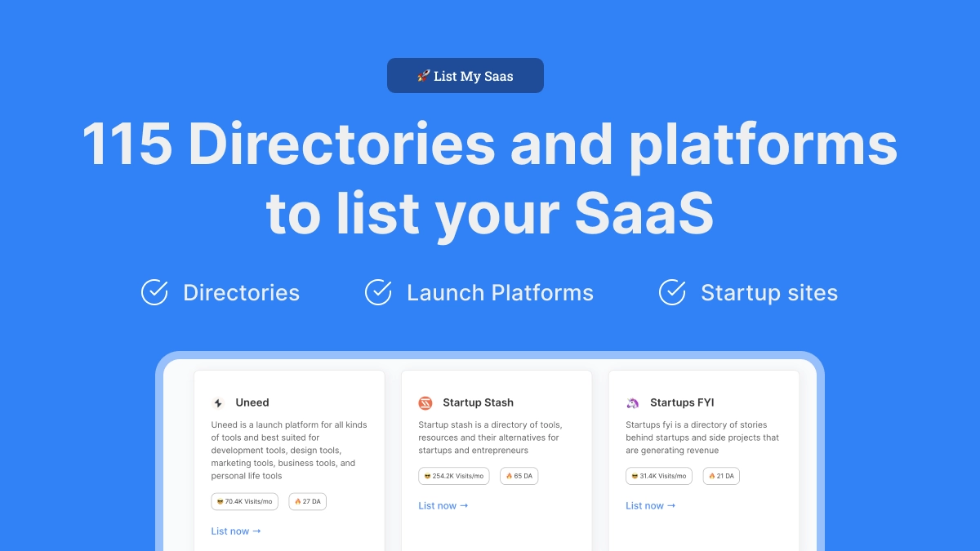The height and width of the screenshot is (551, 980).
Task: Open the Uneed List now link
Action: [236, 531]
